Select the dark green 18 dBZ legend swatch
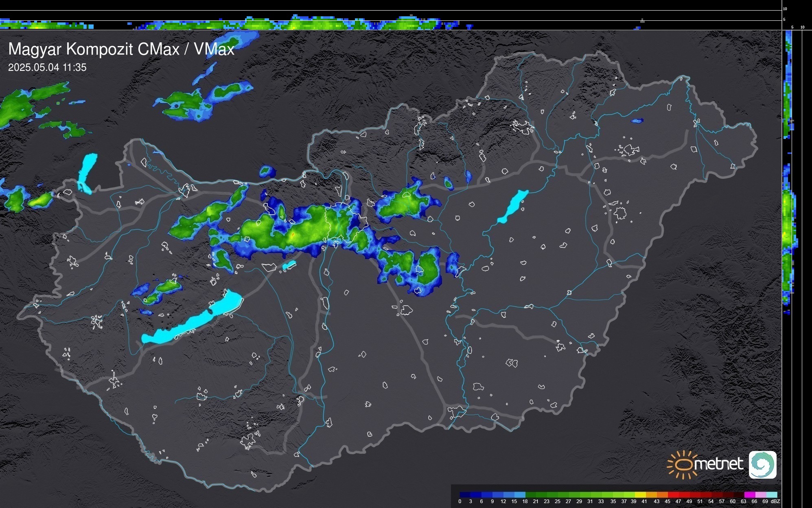The height and width of the screenshot is (508, 812). click(531, 495)
